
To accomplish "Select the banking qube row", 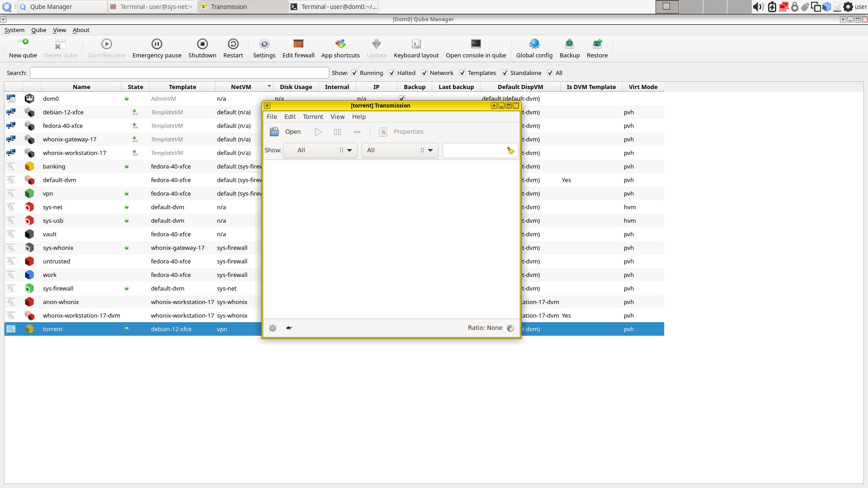I will point(334,166).
